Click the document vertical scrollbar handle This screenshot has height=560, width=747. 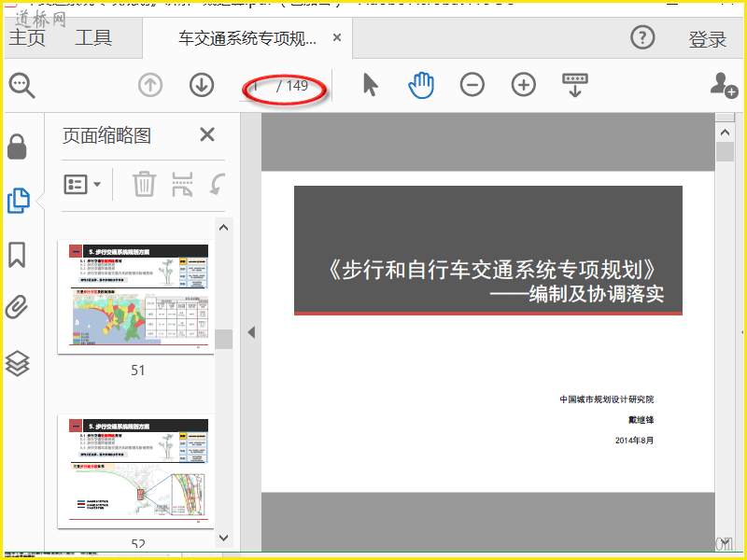coord(726,152)
